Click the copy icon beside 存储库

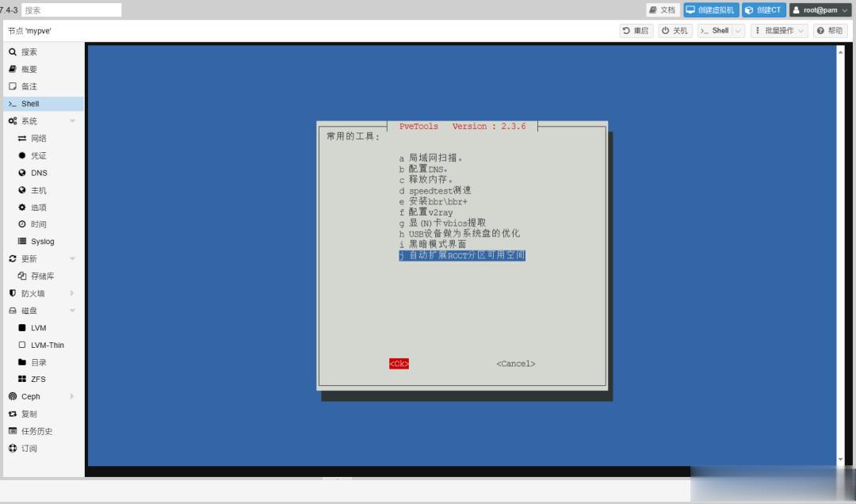tap(22, 276)
